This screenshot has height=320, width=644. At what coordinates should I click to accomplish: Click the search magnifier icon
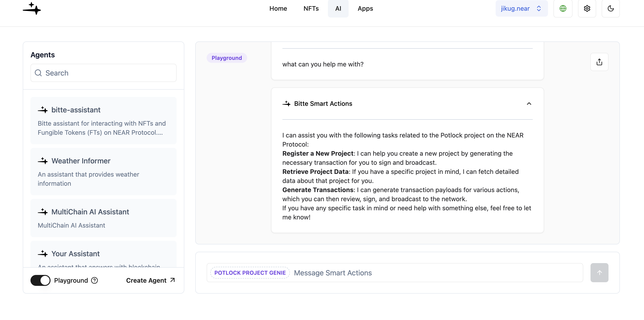38,73
